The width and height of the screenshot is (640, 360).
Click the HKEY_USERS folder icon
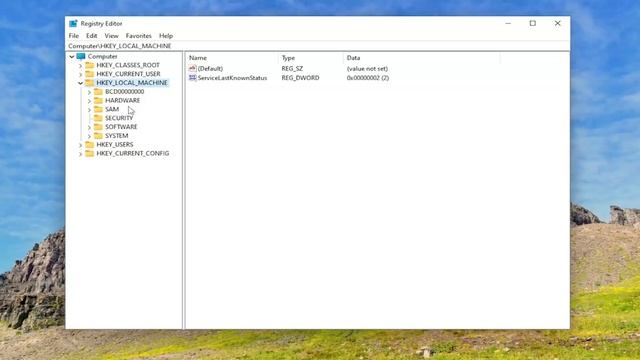pyautogui.click(x=89, y=144)
